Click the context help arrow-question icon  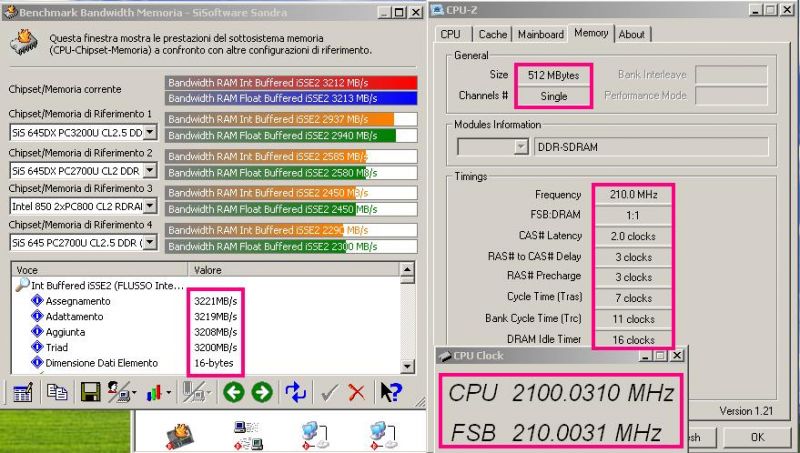coord(391,392)
